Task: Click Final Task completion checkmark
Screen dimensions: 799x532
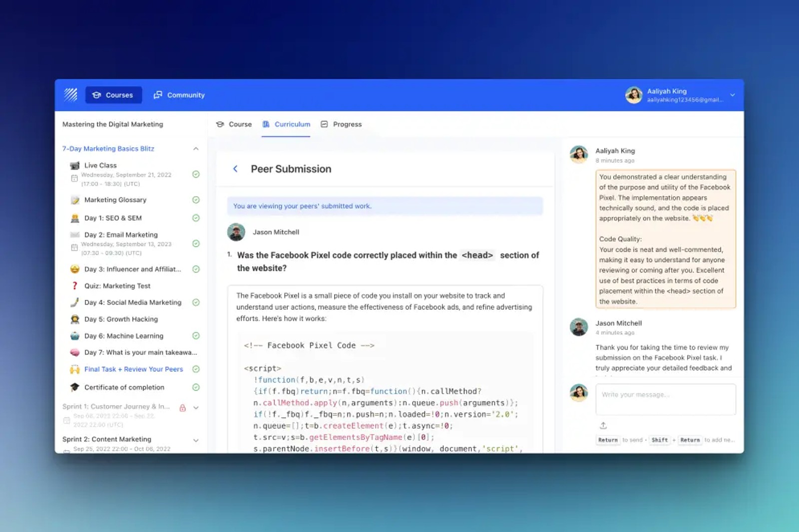Action: coord(196,369)
